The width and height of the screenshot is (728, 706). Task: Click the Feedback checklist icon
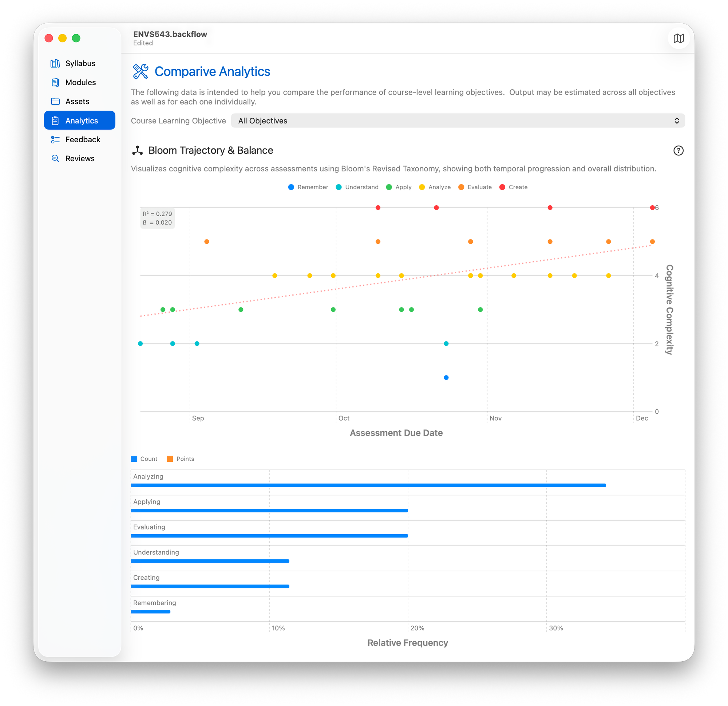[x=55, y=140]
